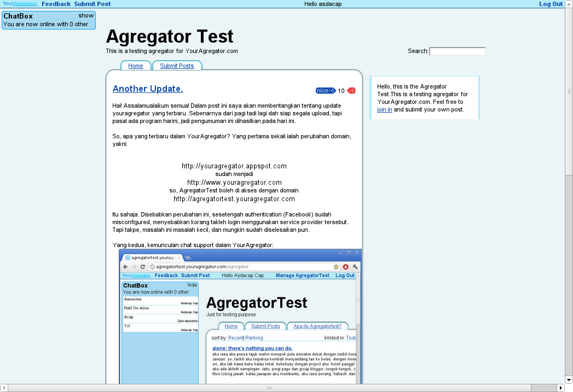This screenshot has width=573, height=392.
Task: Click the text 'http://youragregator.appspot.com'
Action: tap(234, 166)
